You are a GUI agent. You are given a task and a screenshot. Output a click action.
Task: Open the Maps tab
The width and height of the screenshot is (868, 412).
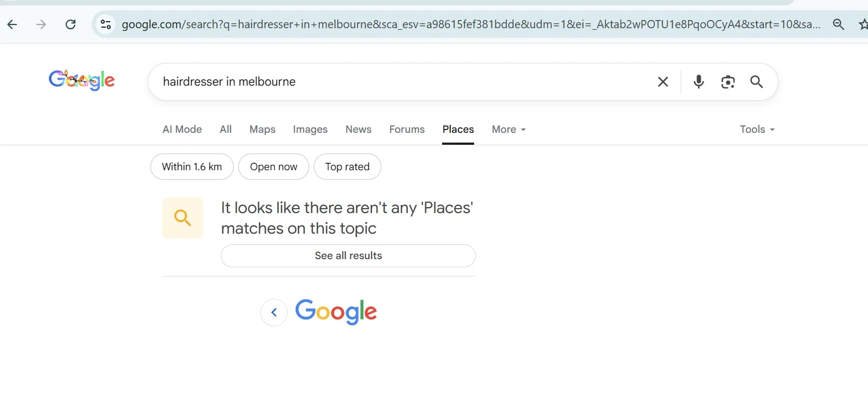[263, 130]
